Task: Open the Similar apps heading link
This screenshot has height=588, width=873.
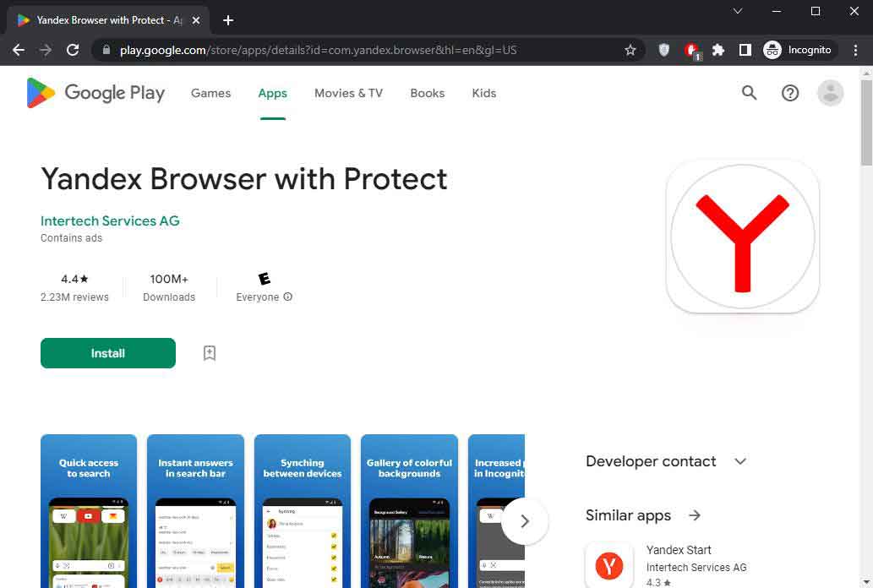Action: pyautogui.click(x=628, y=515)
